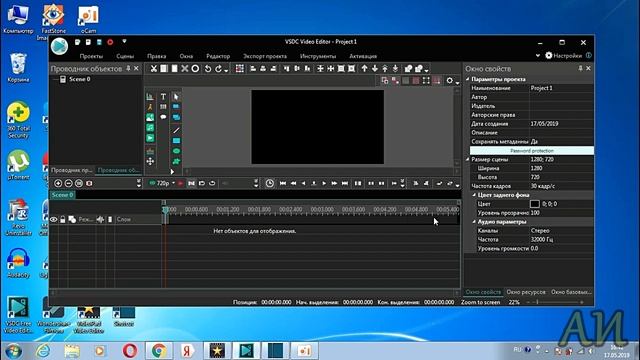Open the Инструменты menu
Viewport: 640px width, 360px height.
click(x=318, y=56)
